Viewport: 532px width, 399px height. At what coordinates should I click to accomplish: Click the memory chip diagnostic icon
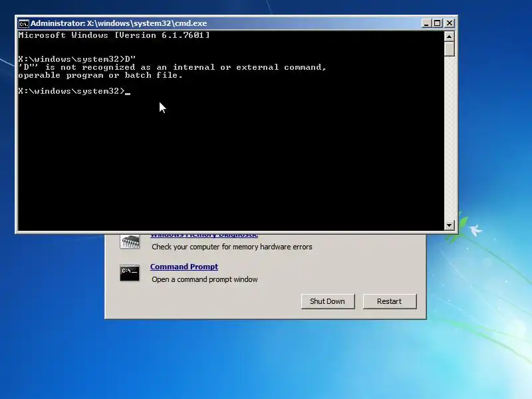click(x=130, y=241)
